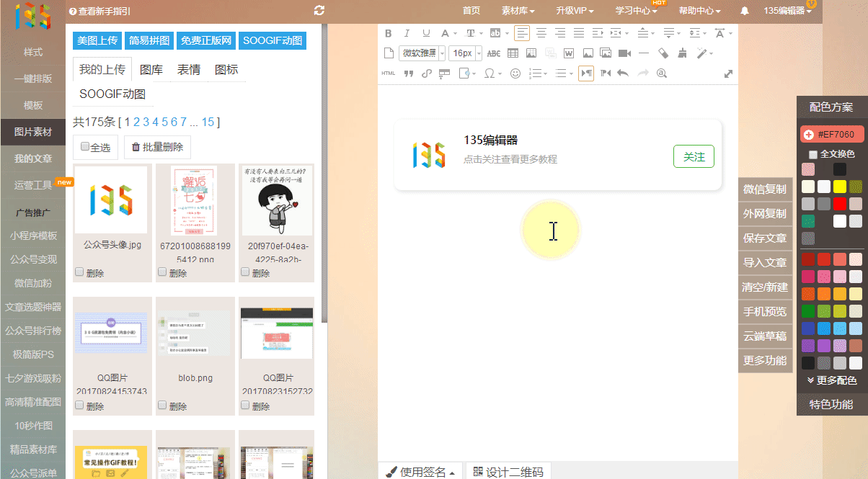Screen dimensions: 868x479
Task: Click the notification bell icon
Action: click(745, 11)
